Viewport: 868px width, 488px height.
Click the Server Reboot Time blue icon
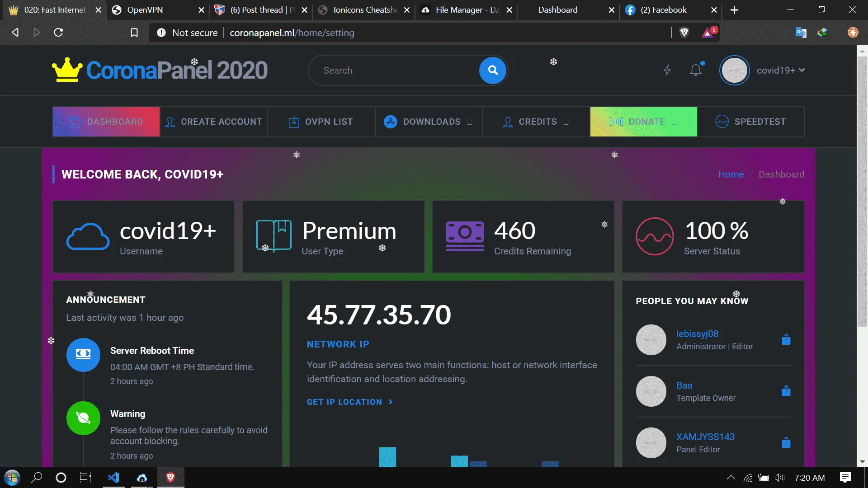pos(83,355)
